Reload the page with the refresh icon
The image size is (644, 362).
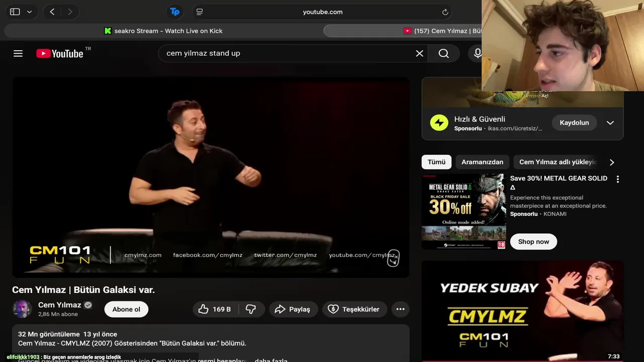point(445,12)
